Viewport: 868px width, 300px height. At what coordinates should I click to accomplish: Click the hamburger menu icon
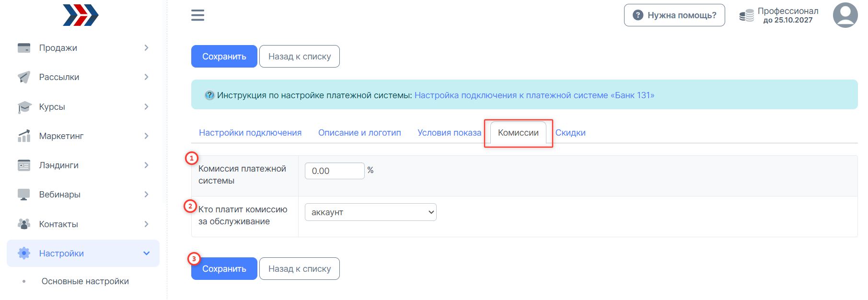197,15
